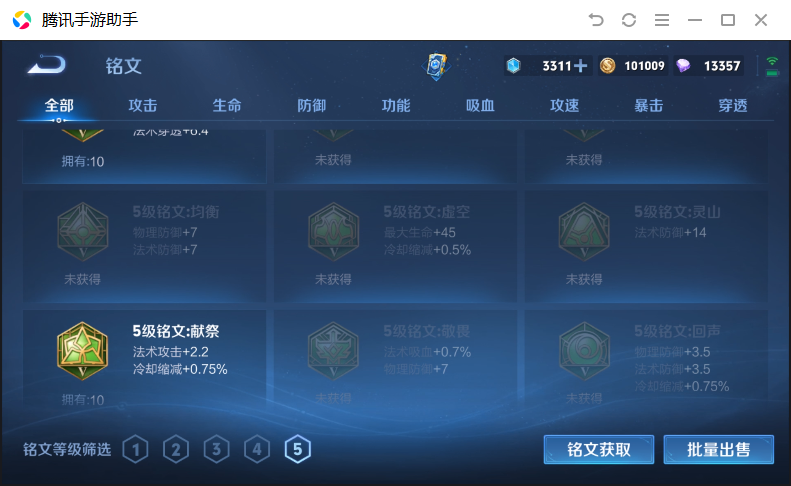
Task: Add diamonds with the plus button
Action: coord(581,66)
